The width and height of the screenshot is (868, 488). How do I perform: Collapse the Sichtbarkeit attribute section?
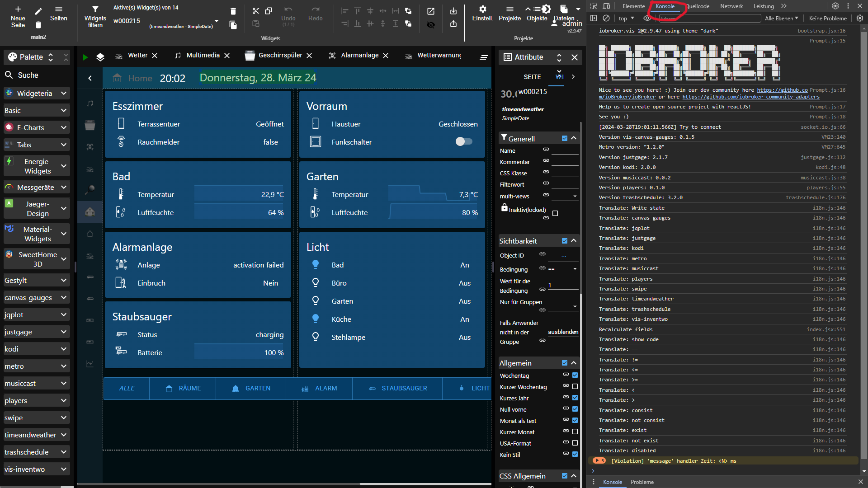point(574,241)
